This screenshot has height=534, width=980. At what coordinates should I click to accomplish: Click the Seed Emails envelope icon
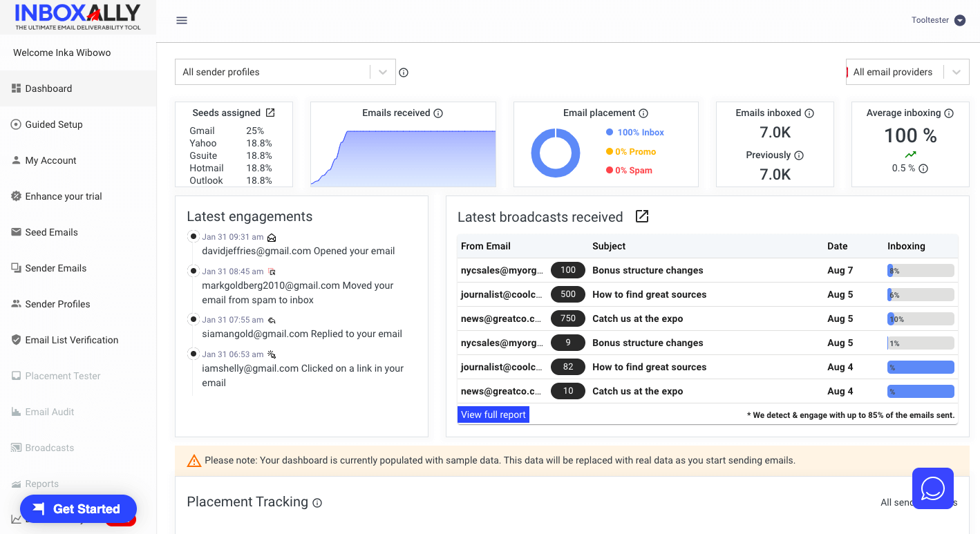[x=15, y=232]
